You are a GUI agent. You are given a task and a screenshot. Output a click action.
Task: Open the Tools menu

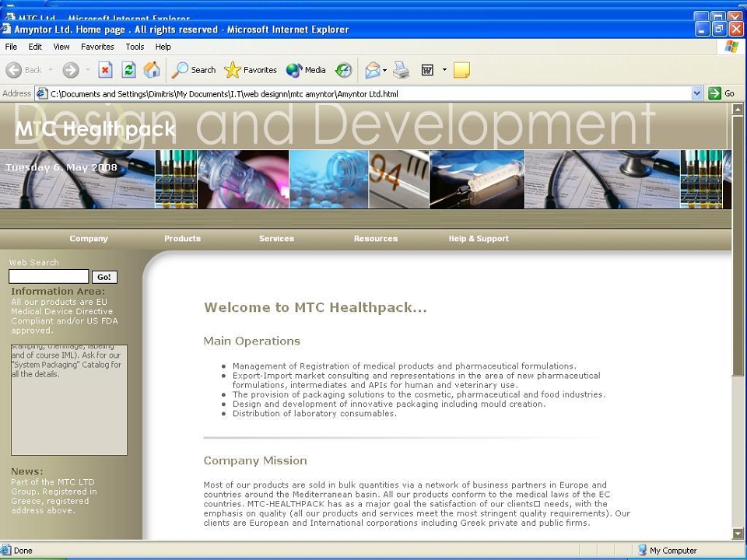pos(135,47)
